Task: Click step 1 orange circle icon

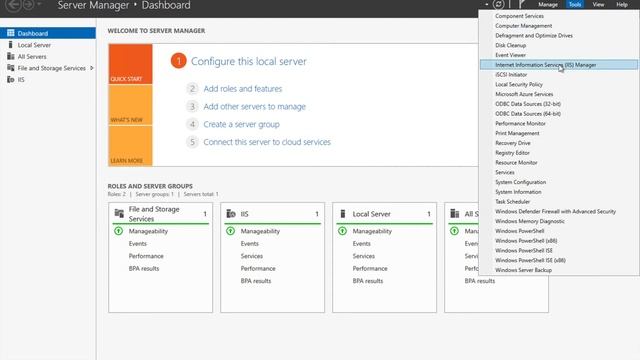Action: (178, 61)
